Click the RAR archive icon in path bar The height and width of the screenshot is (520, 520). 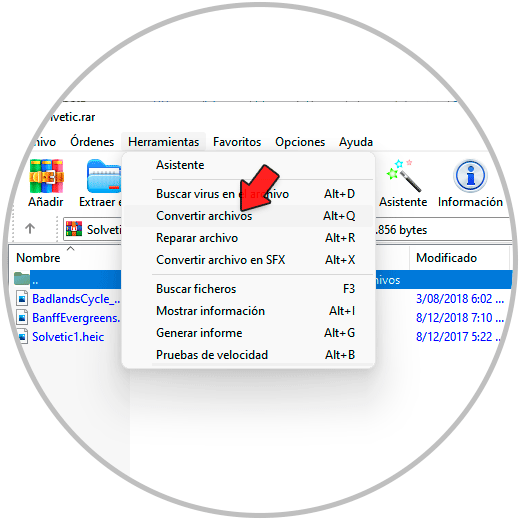(x=74, y=229)
